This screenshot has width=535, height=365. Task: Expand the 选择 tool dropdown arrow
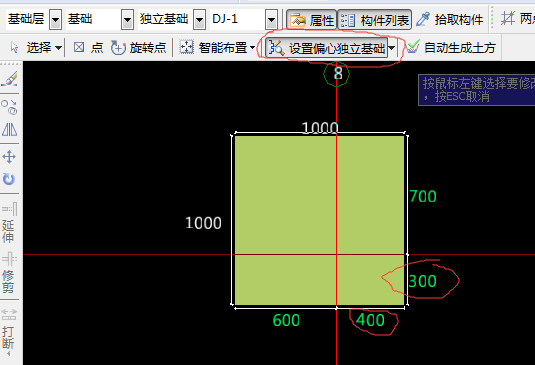58,47
